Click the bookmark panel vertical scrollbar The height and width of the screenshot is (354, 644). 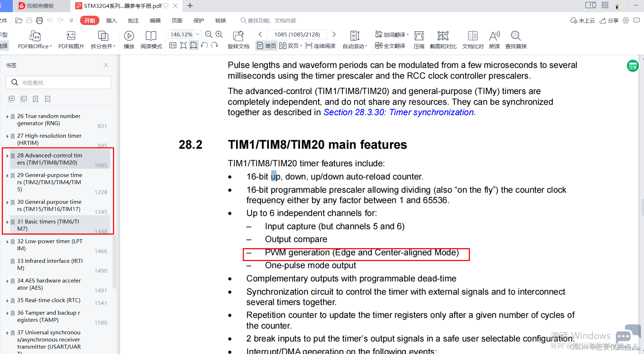[114, 261]
